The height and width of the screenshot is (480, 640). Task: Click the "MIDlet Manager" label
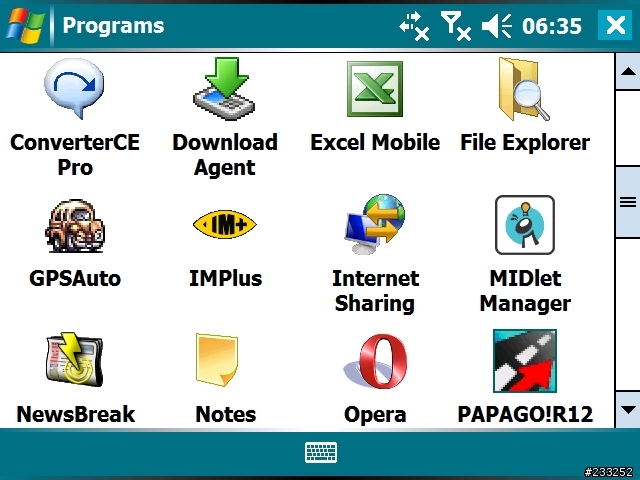(x=525, y=291)
